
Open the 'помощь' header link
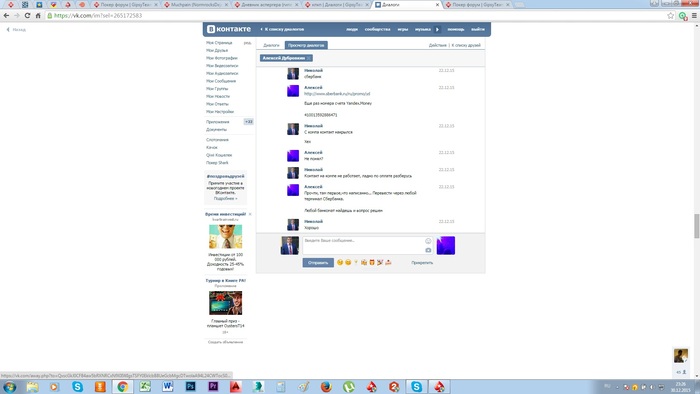pyautogui.click(x=456, y=29)
